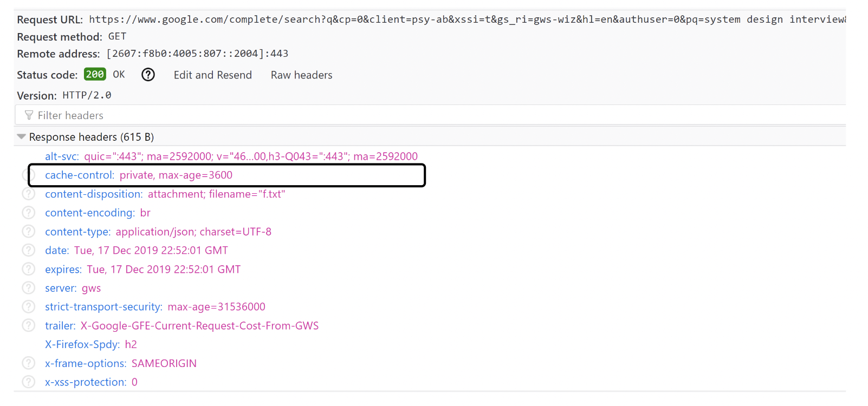Click help icon beside x-frame-options header
Screen dimensions: 868x406
(28, 363)
